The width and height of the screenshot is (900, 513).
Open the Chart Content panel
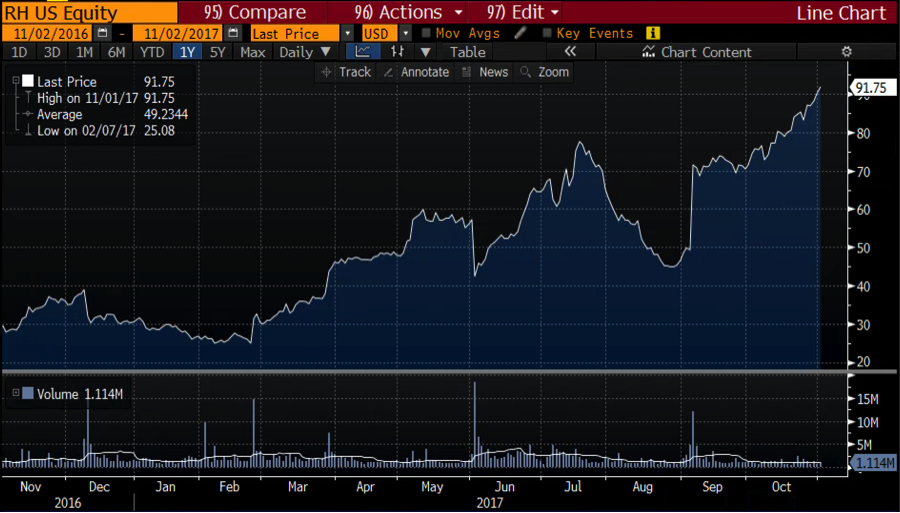(697, 52)
